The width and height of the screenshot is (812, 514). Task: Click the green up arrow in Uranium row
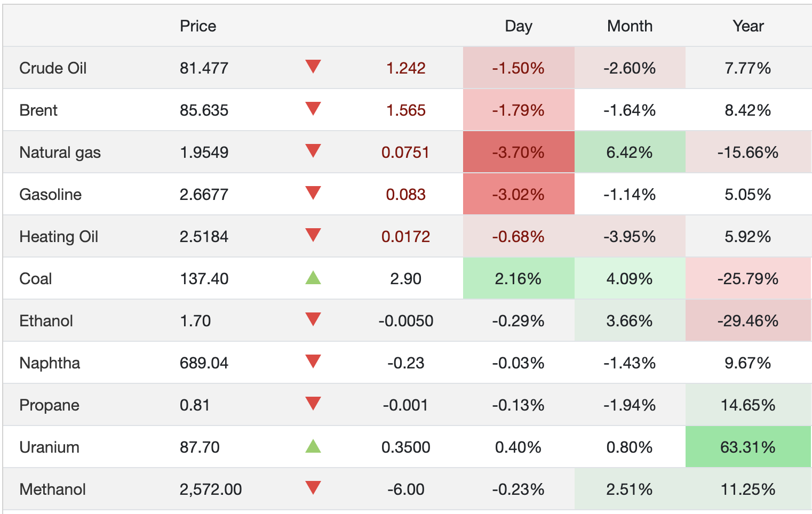313,446
